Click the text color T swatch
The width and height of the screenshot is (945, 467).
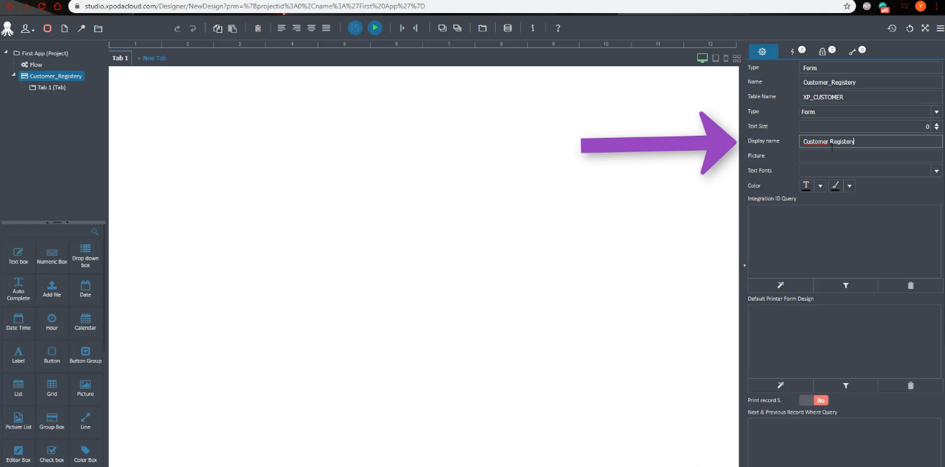click(806, 186)
